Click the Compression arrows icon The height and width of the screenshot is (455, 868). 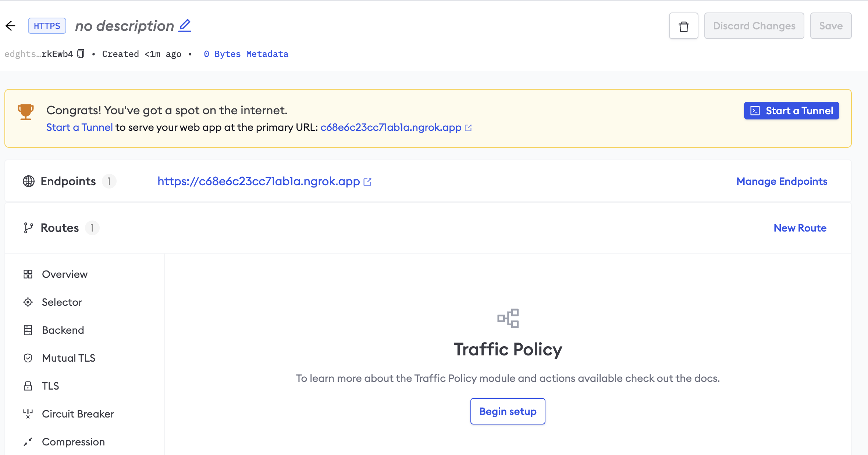(28, 442)
